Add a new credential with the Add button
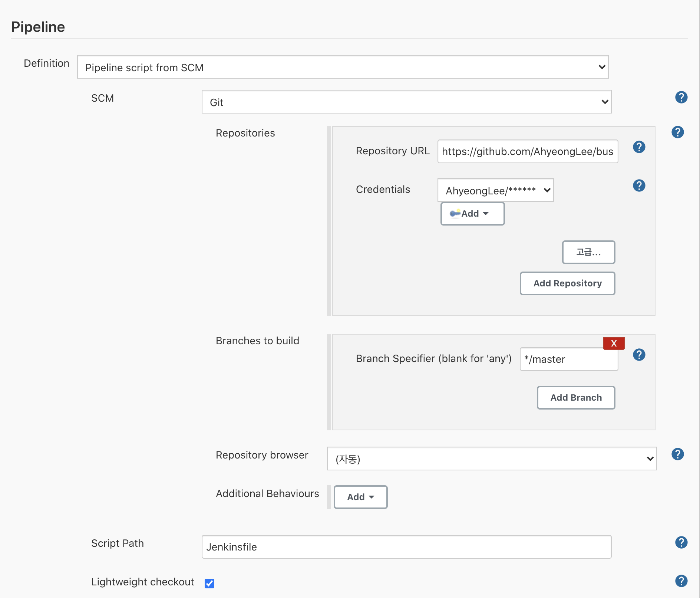This screenshot has width=700, height=598. 472,213
